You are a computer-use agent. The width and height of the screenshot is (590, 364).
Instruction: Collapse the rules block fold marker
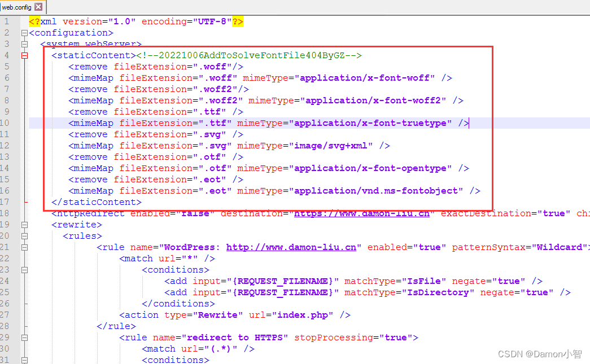pos(24,236)
